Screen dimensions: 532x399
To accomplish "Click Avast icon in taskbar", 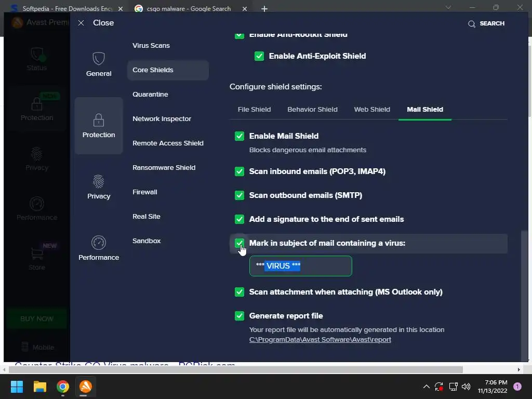I will point(86,387).
